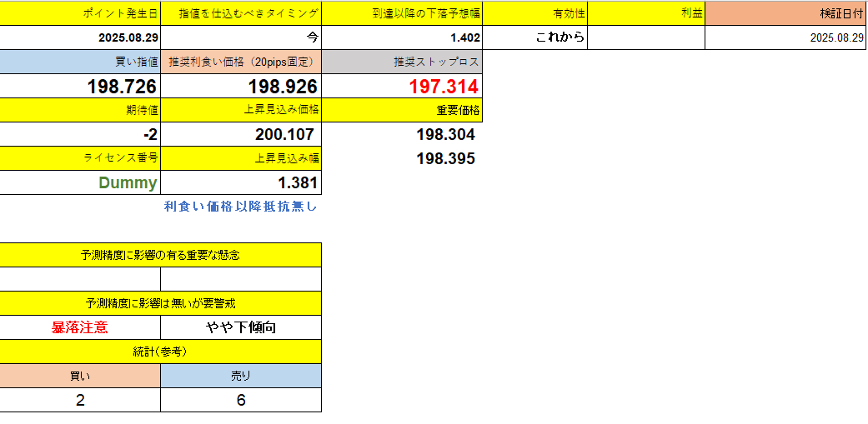Click the red 197.314 stop loss value
Screen dimensions: 868x424
coord(402,86)
